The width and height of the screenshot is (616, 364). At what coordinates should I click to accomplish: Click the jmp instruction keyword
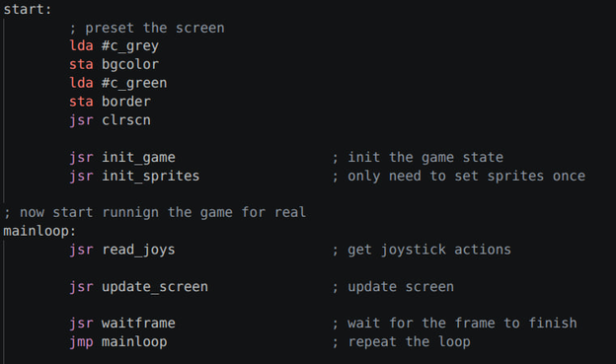(81, 342)
